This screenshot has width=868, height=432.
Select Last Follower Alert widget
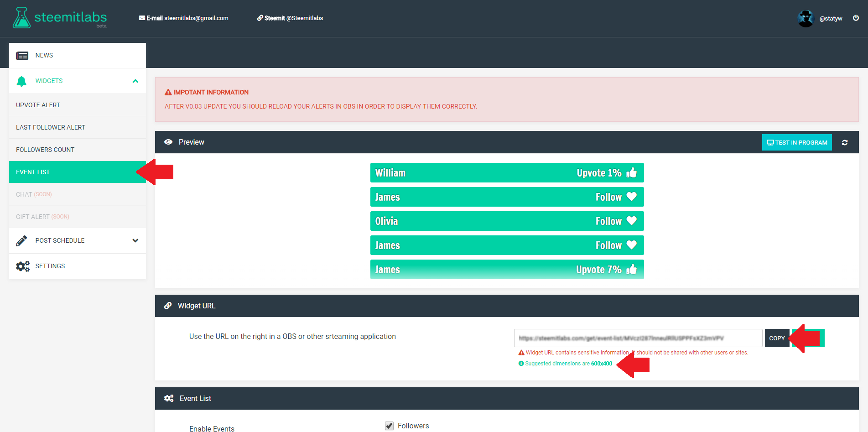click(78, 127)
